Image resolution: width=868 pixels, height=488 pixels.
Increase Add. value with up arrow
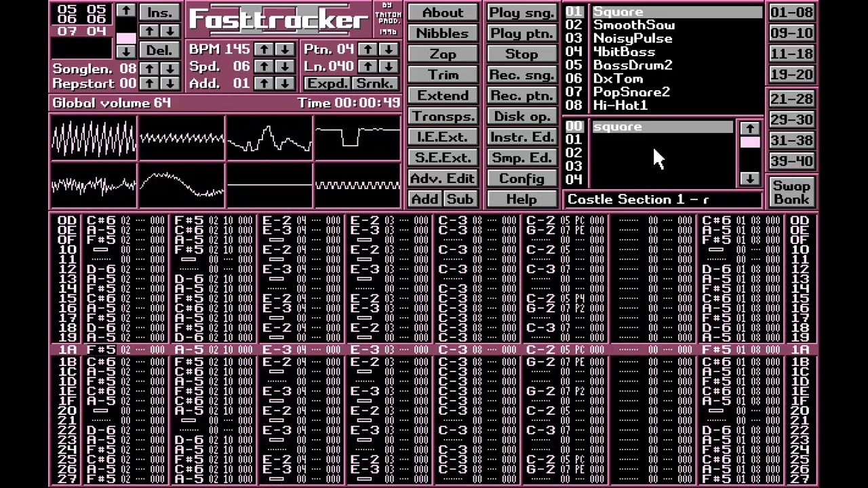264,83
